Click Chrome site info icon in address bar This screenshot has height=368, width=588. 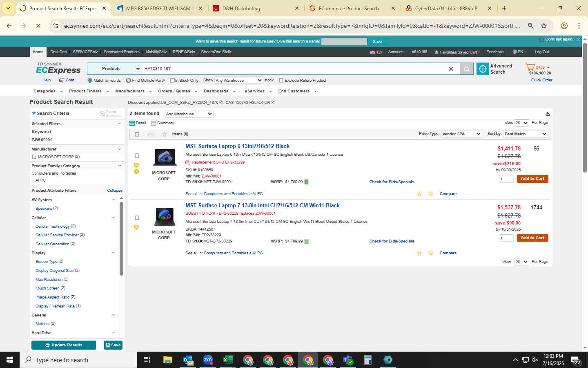(x=56, y=26)
